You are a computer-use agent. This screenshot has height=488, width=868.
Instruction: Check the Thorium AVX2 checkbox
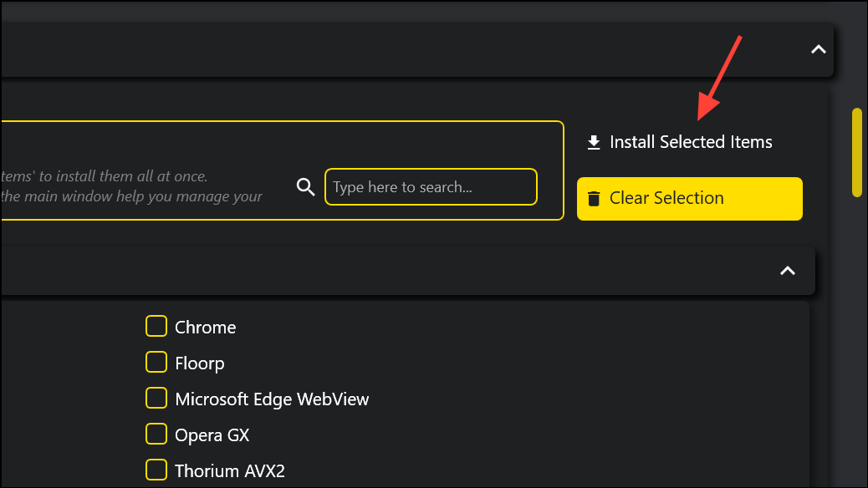tap(156, 470)
